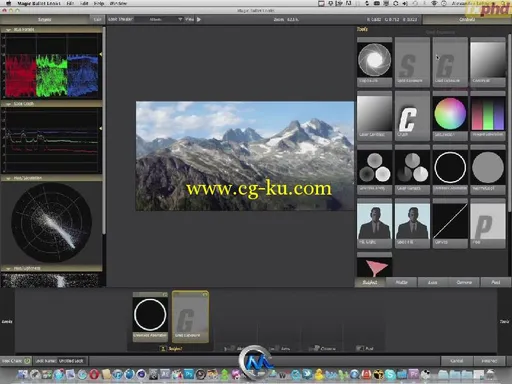This screenshot has height=384, width=512.
Task: Click the Look Name text field
Action: pyautogui.click(x=72, y=361)
